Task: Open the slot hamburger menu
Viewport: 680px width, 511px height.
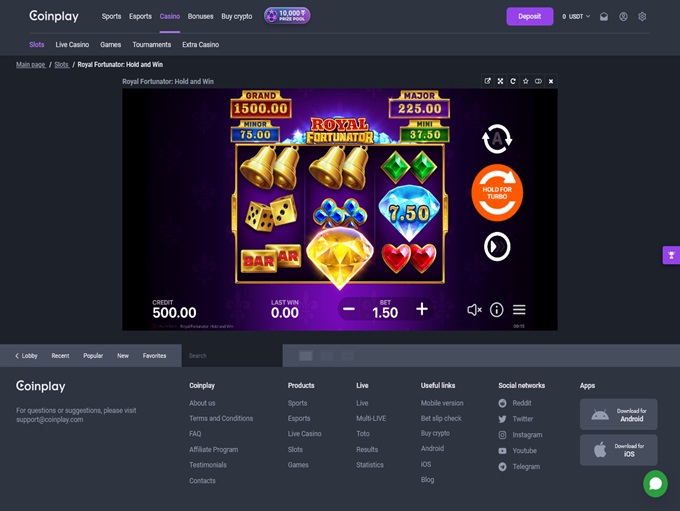Action: (x=519, y=310)
